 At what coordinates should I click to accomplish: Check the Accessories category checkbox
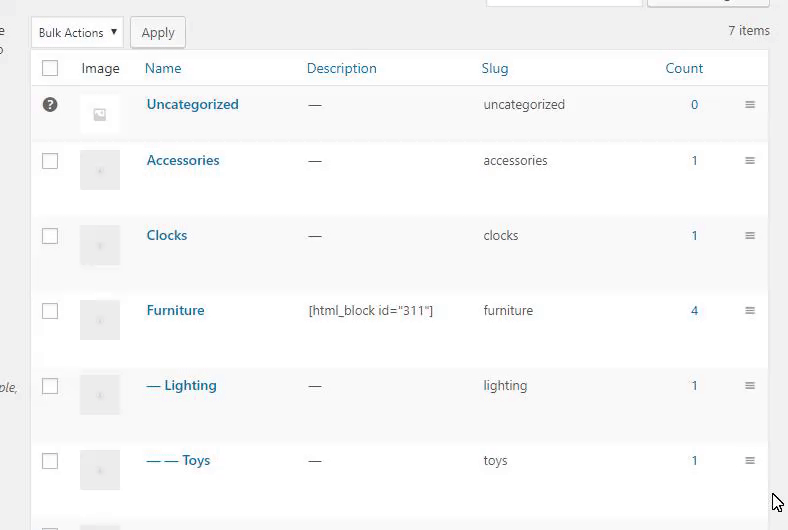[x=50, y=161]
